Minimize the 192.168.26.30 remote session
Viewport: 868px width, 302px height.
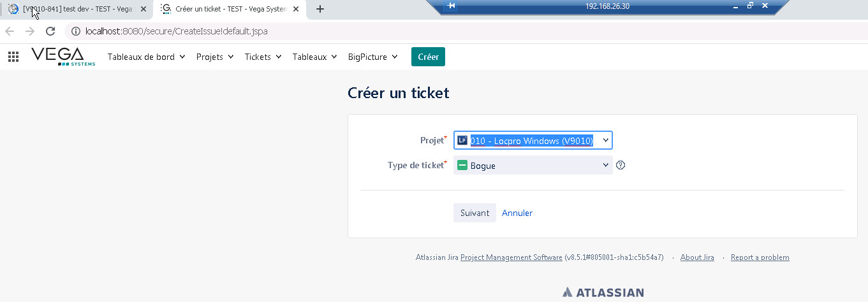(x=735, y=6)
